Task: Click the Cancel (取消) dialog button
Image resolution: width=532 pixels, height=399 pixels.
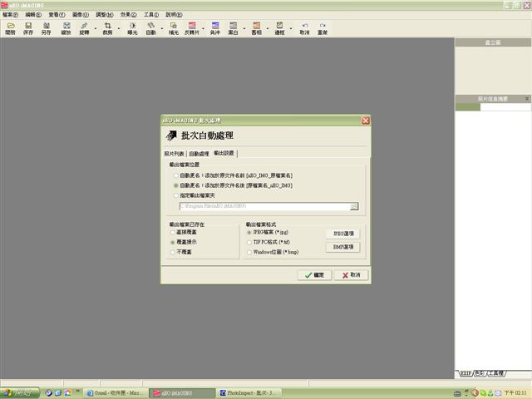Action: 351,275
